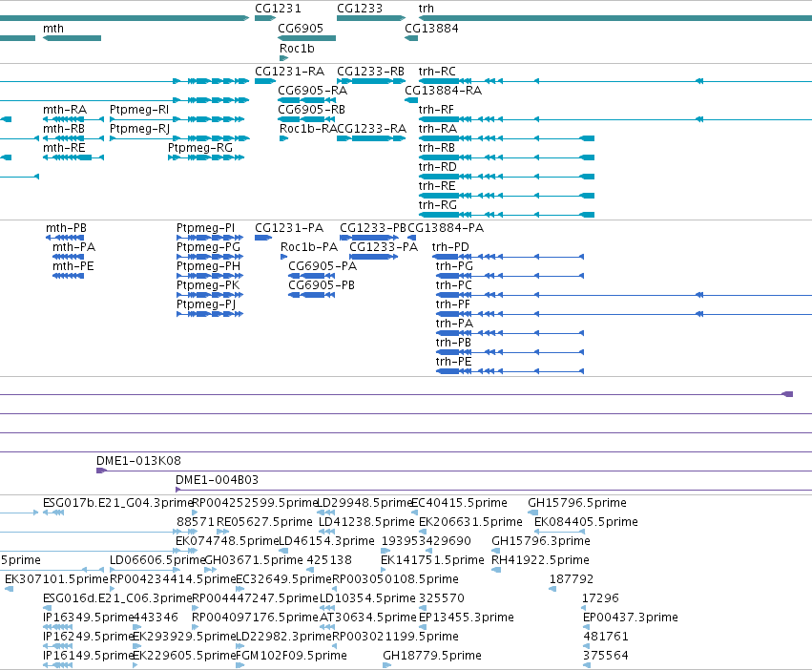Click transcript trh-RB
This screenshot has width=812, height=670.
[x=507, y=157]
